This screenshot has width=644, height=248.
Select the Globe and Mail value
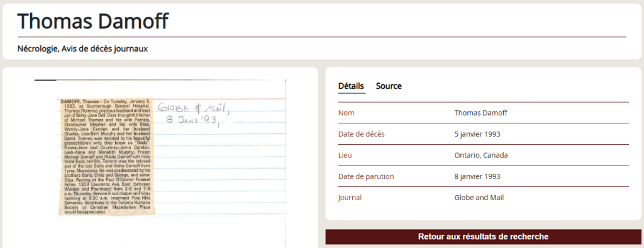click(x=479, y=198)
